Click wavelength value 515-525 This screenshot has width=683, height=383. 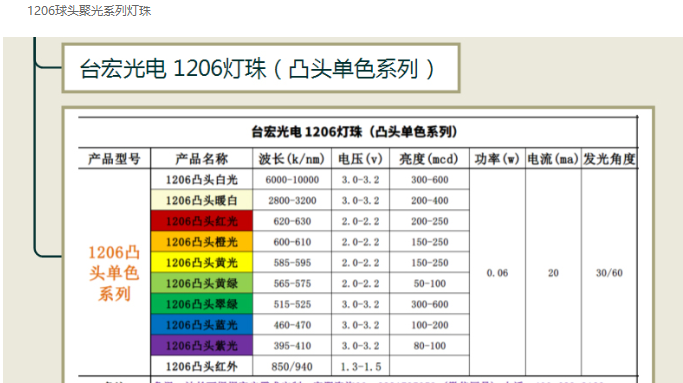point(292,304)
